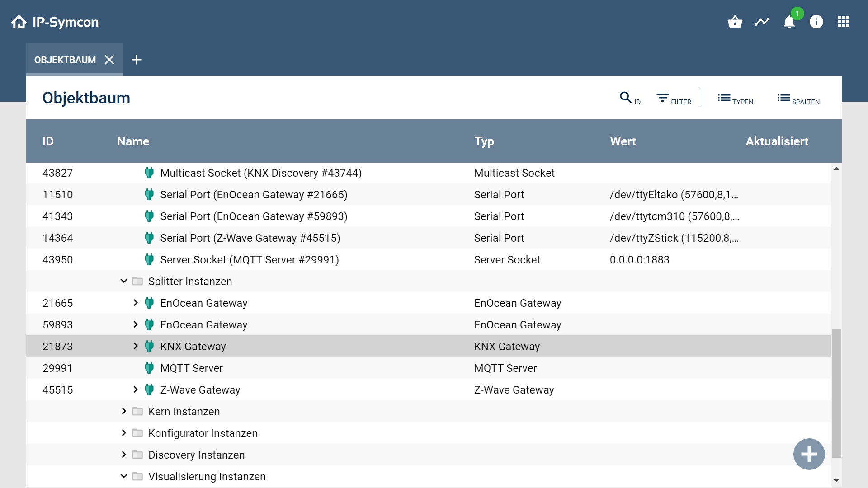Image resolution: width=868 pixels, height=488 pixels.
Task: Click value starting '/dev/ttyZStick'
Action: (x=674, y=238)
